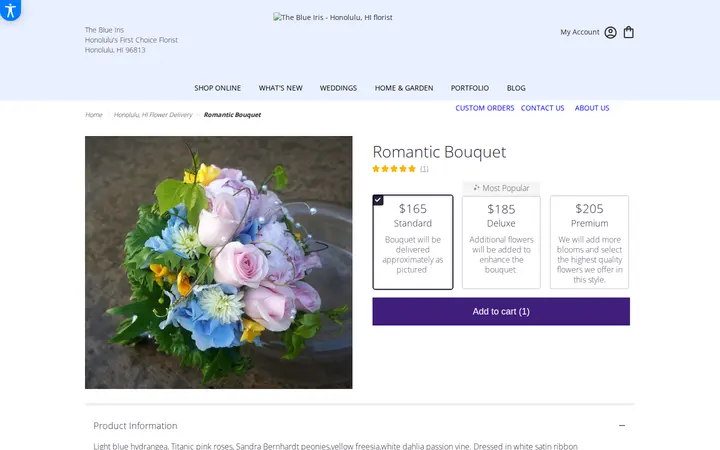Collapse the Product Information section
This screenshot has height=450, width=720.
622,425
